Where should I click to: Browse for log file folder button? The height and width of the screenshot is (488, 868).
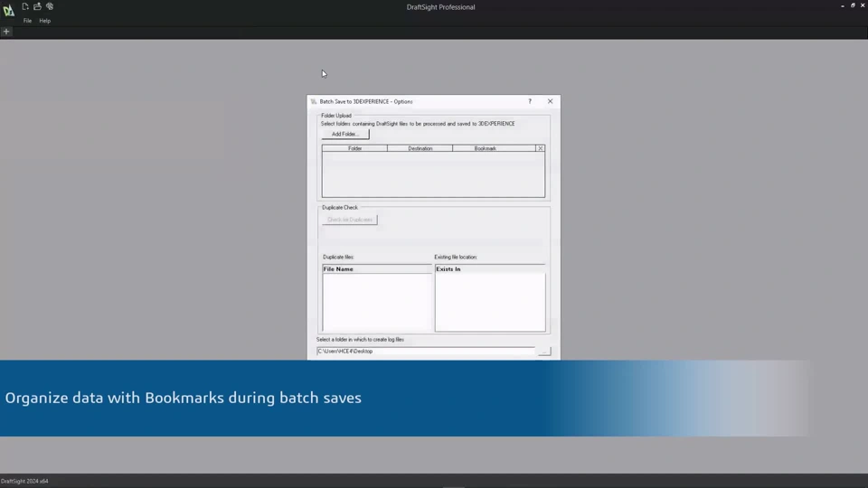(x=544, y=352)
